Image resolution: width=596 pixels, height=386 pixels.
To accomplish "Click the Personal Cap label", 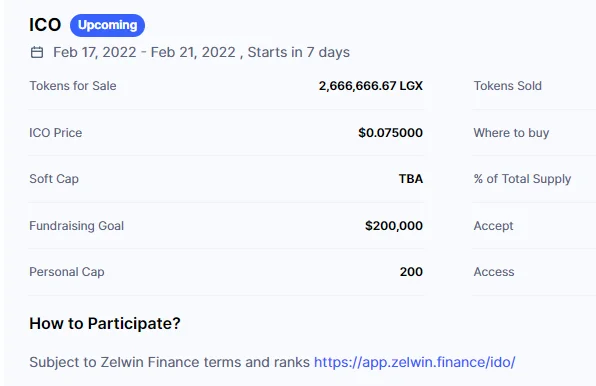I will (x=67, y=272).
